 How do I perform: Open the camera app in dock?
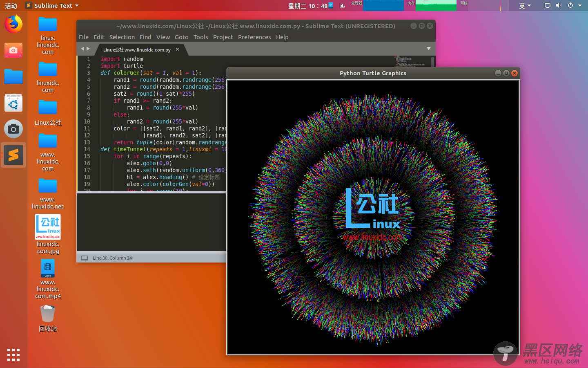tap(13, 129)
